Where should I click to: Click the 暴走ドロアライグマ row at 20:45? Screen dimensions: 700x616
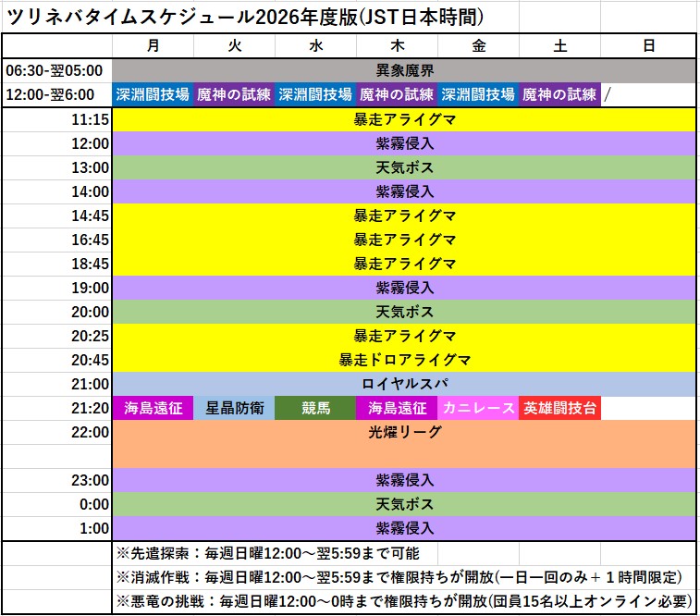click(405, 360)
